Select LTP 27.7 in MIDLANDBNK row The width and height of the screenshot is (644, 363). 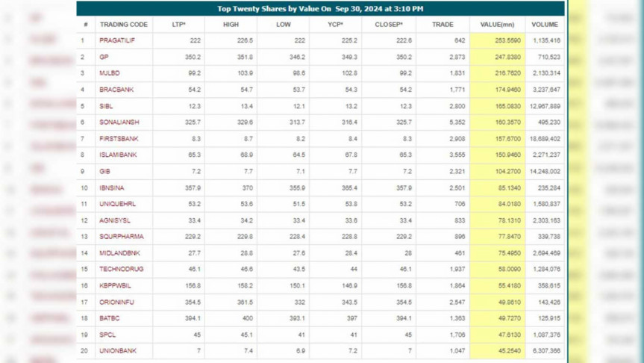click(x=194, y=252)
